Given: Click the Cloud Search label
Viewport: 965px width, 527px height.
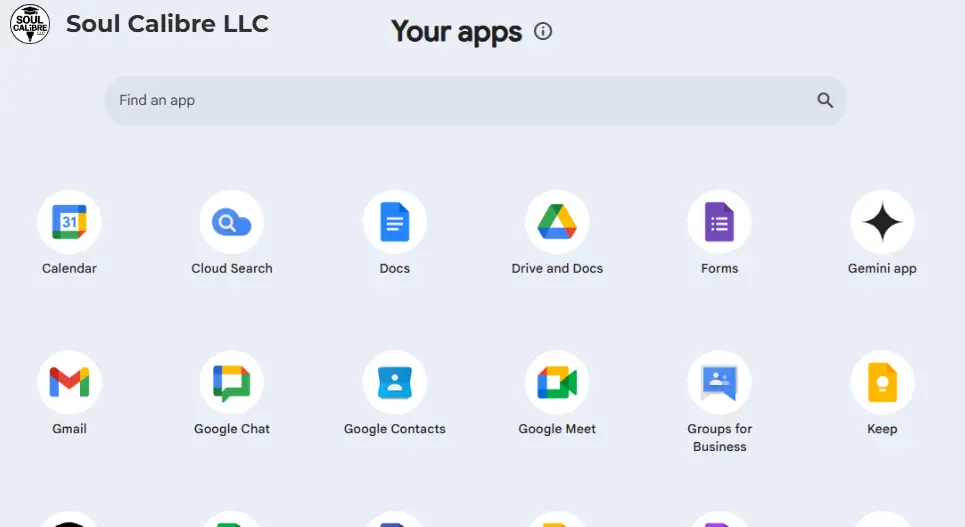Looking at the screenshot, I should [231, 268].
